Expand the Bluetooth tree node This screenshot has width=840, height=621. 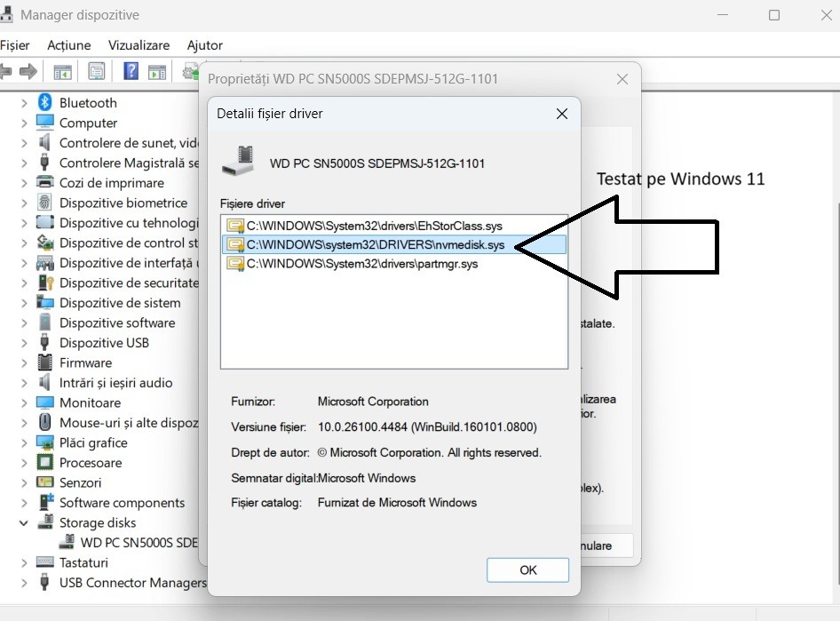coord(24,103)
